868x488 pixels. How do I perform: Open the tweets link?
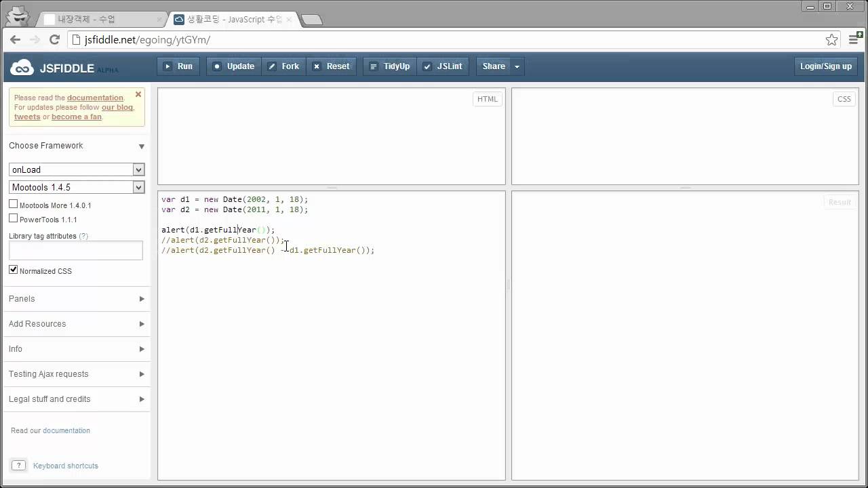point(27,117)
